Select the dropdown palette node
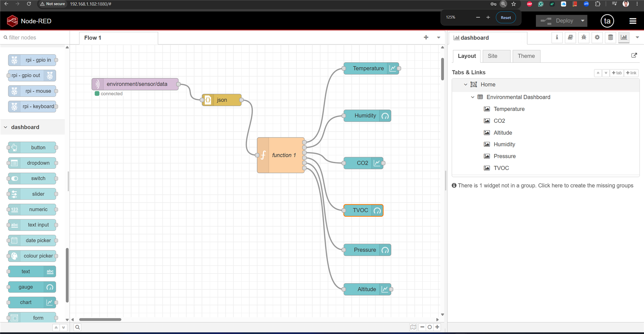This screenshot has width=644, height=334. [x=32, y=163]
